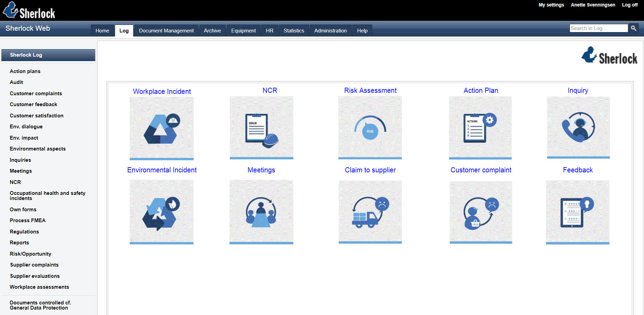Switch to the HR tab
The image size is (644, 315).
pyautogui.click(x=270, y=30)
